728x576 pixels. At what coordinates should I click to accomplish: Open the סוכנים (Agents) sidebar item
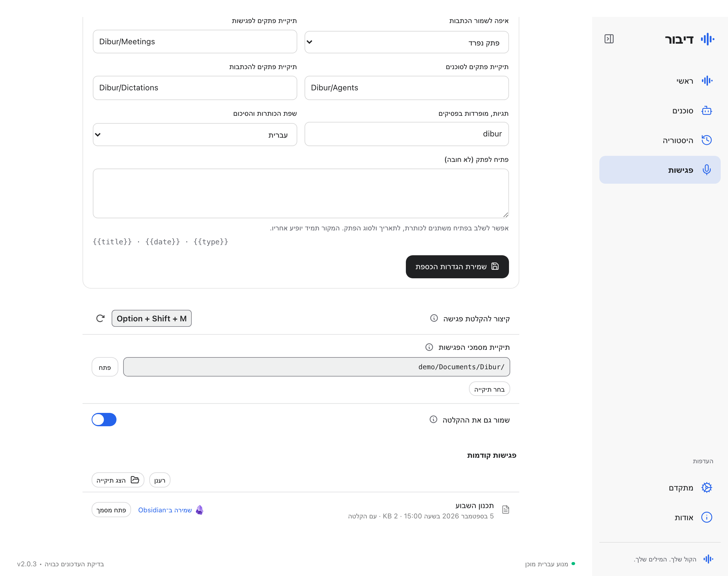659,111
